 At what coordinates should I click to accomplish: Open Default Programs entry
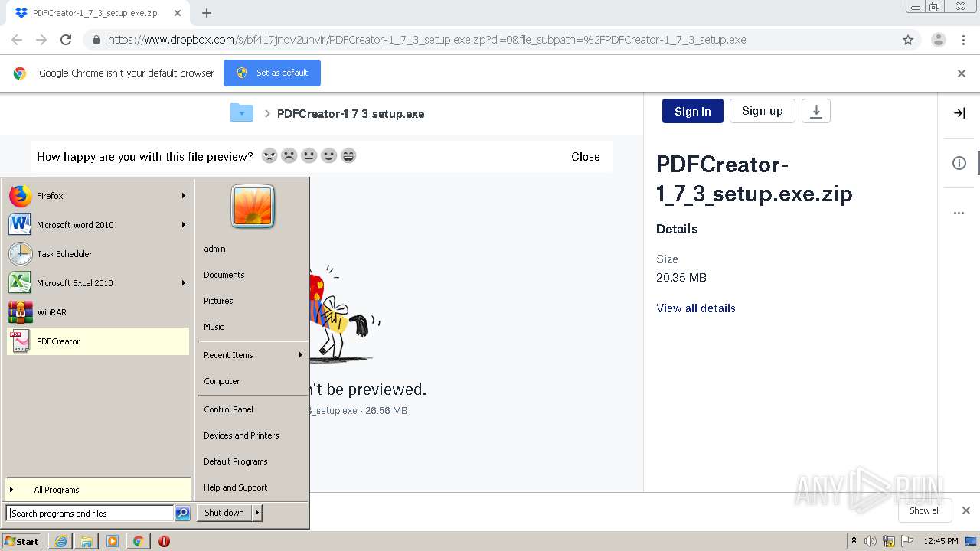235,461
